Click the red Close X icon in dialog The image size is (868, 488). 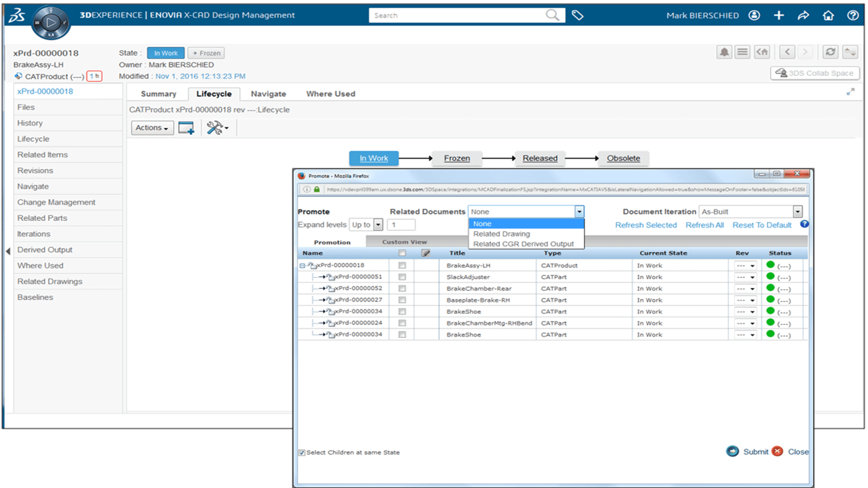778,451
